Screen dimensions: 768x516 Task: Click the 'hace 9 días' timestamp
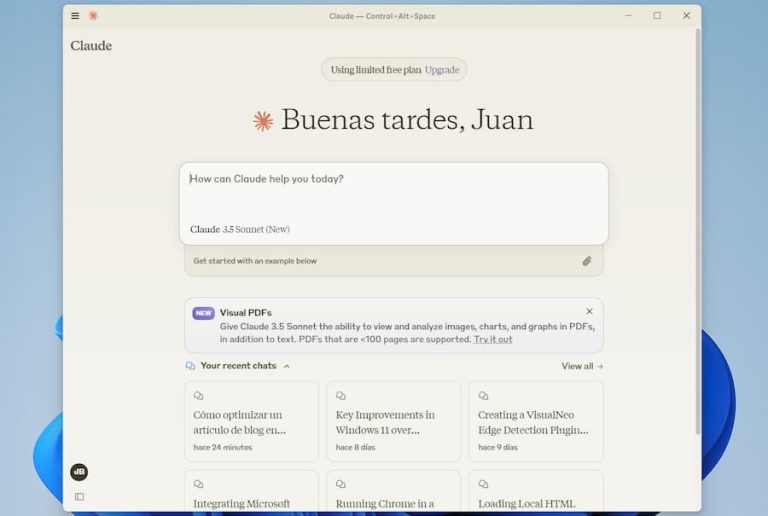click(x=498, y=447)
